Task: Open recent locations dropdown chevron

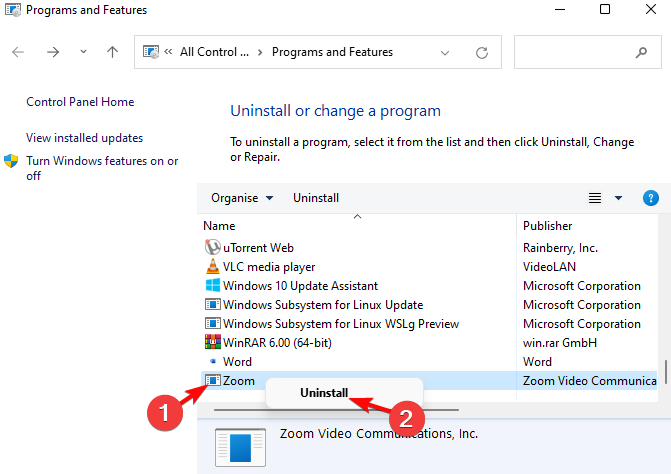Action: [83, 52]
